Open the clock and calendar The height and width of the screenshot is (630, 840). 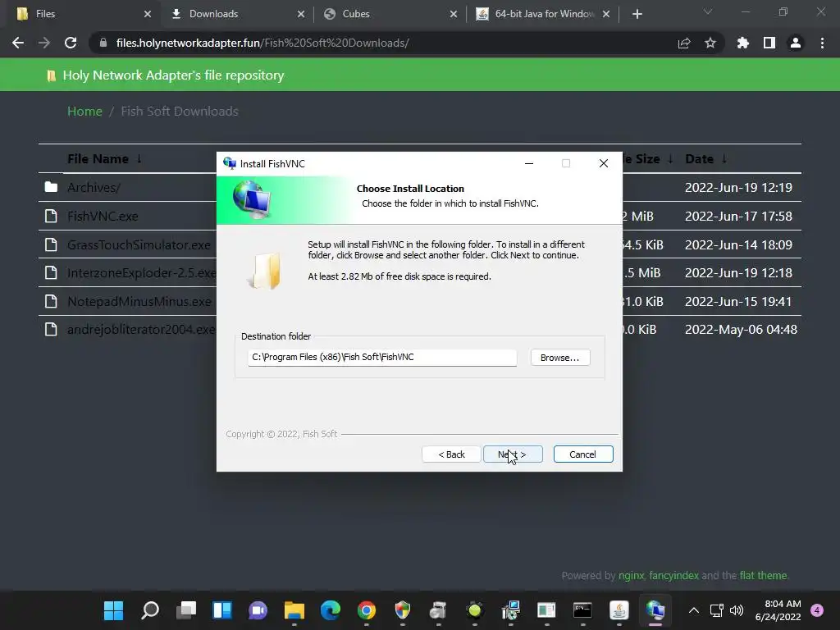778,610
